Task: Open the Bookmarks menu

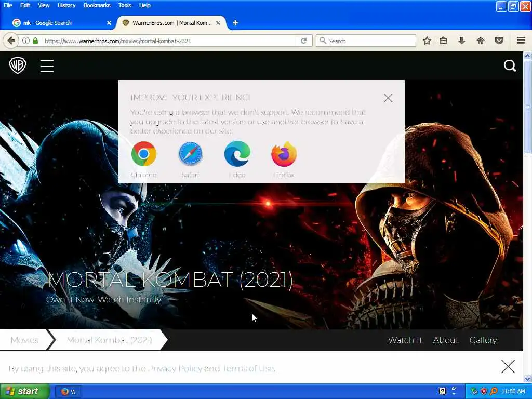Action: tap(97, 5)
